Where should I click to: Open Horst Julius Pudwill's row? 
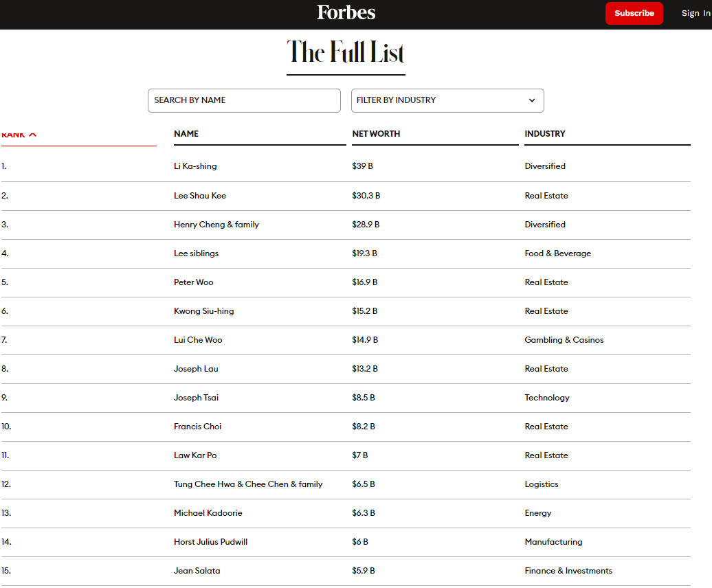(210, 542)
